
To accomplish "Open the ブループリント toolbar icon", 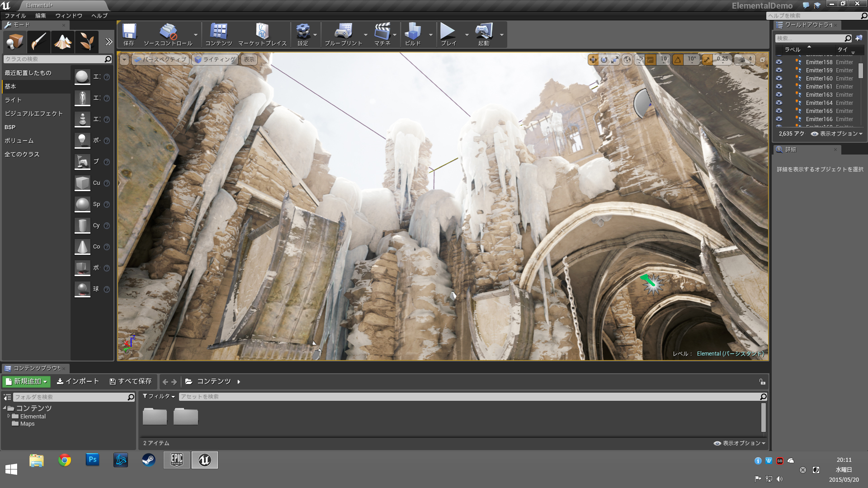I will (x=344, y=34).
